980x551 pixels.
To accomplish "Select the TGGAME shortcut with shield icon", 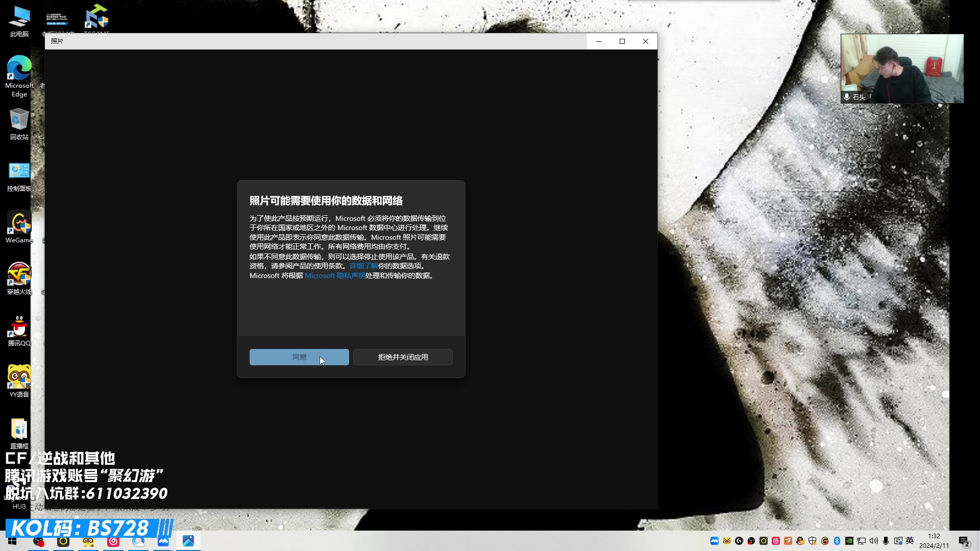I will (96, 18).
